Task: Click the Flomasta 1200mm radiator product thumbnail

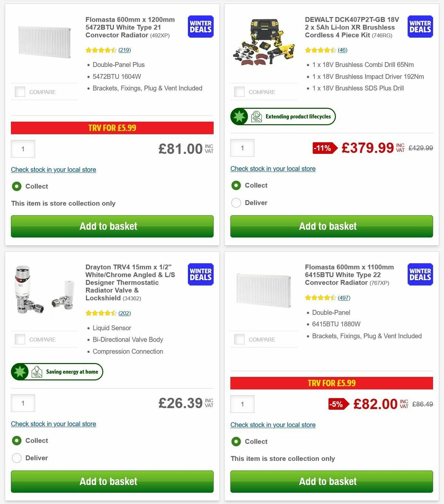Action: (45, 42)
